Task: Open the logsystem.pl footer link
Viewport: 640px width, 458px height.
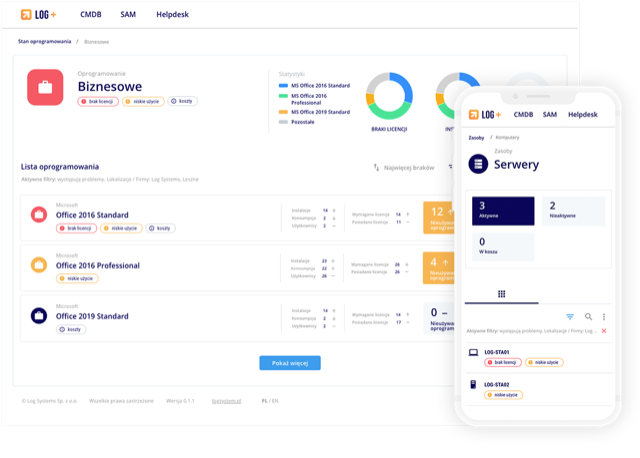Action: click(x=227, y=401)
